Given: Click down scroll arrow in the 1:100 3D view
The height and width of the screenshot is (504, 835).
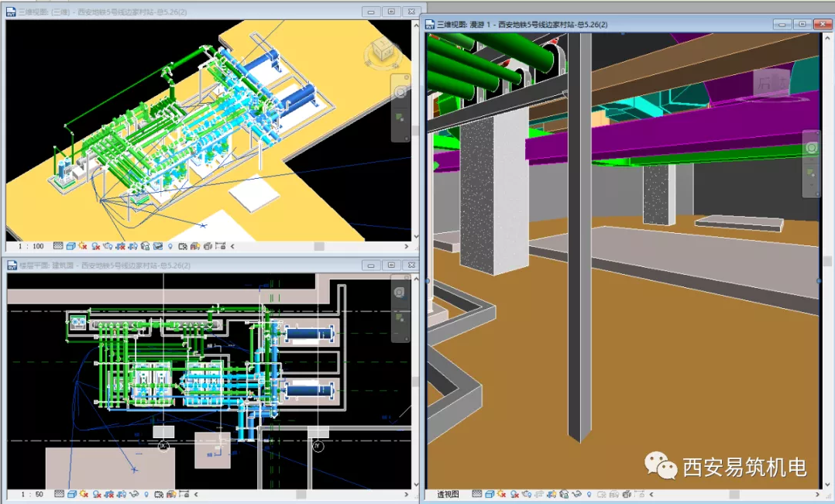Looking at the screenshot, I should click(416, 236).
